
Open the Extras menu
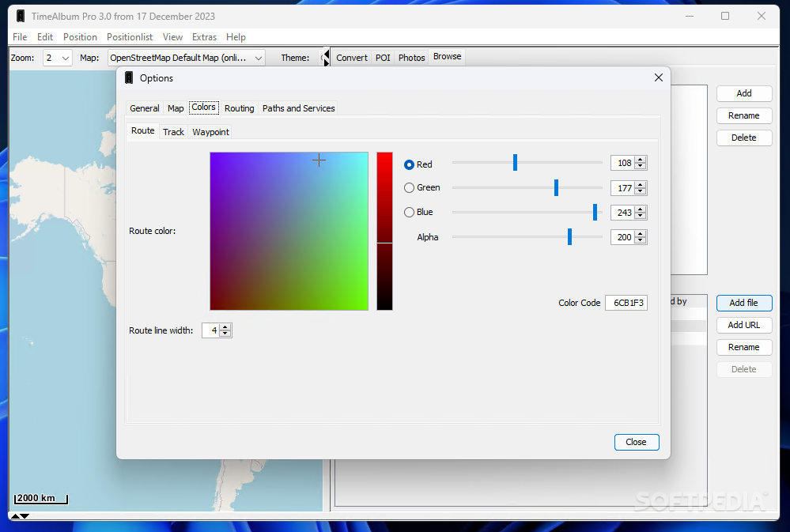pyautogui.click(x=204, y=37)
